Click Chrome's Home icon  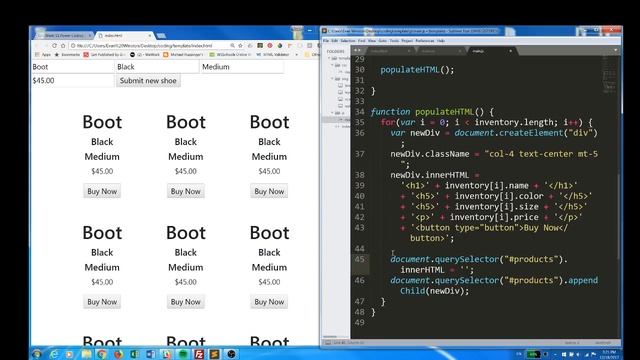[63, 46]
